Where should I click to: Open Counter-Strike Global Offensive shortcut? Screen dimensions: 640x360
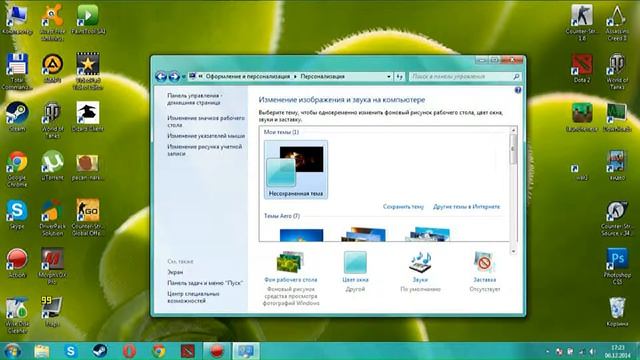88,218
